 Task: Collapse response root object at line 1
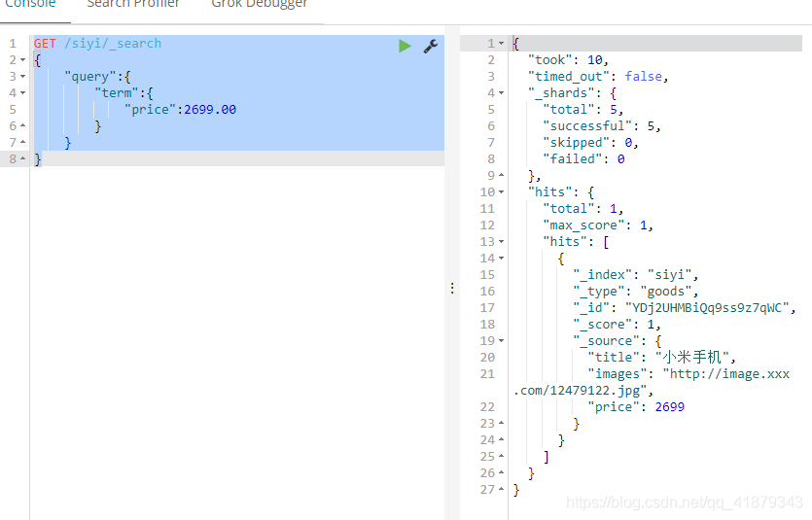(501, 44)
